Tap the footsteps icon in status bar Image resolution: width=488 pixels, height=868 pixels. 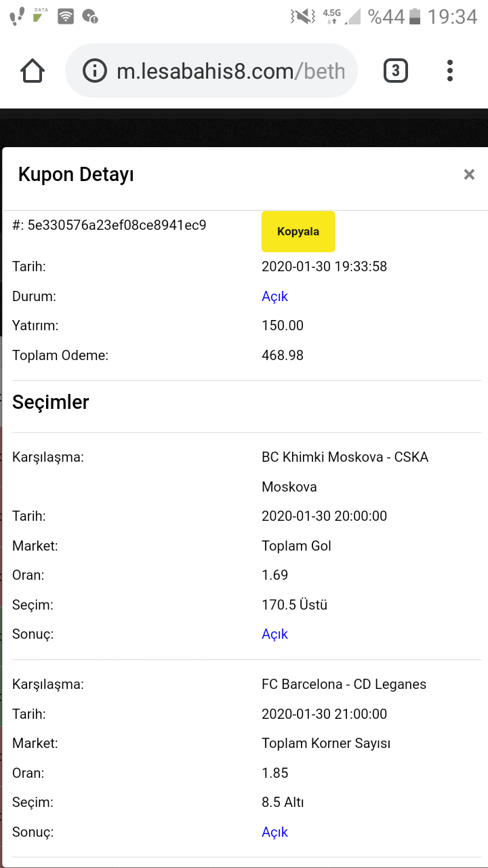tap(18, 16)
